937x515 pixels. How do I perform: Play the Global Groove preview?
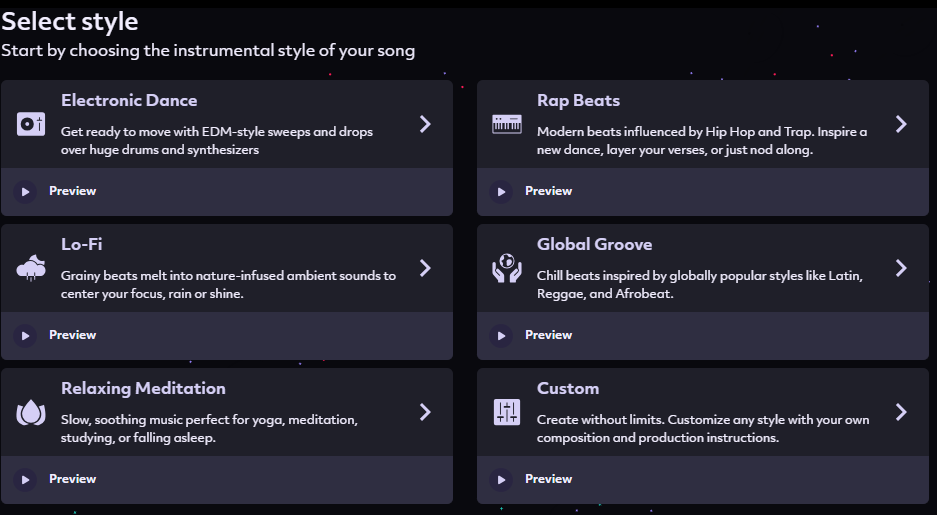click(x=502, y=335)
